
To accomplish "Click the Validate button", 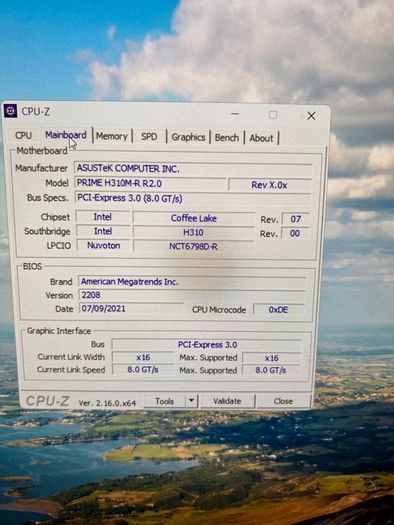I will [x=227, y=401].
